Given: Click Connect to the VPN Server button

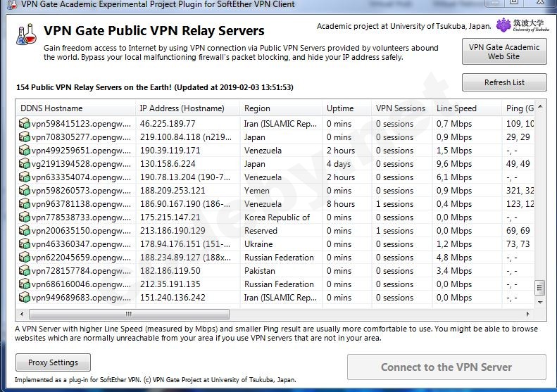Looking at the screenshot, I should 446,367.
